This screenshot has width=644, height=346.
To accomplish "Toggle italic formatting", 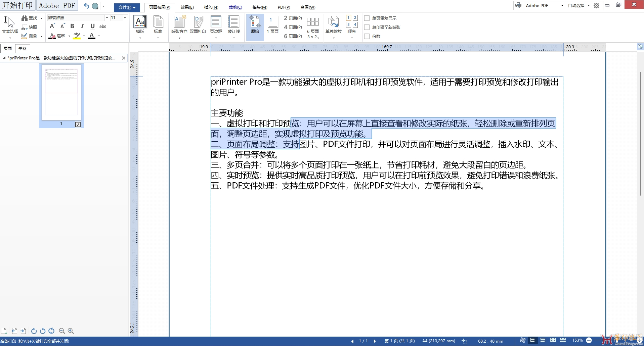I will point(82,26).
